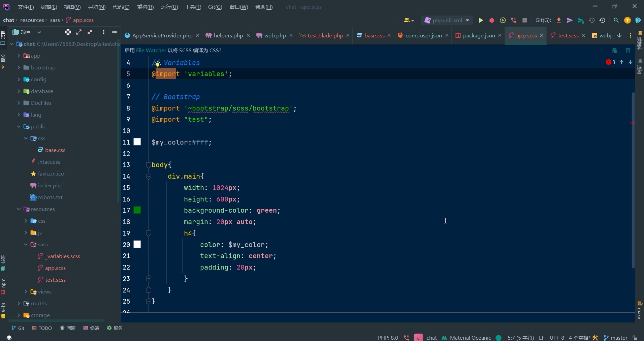This screenshot has height=341, width=644.
Task: Stop the running process with the stop icon
Action: 525,20
